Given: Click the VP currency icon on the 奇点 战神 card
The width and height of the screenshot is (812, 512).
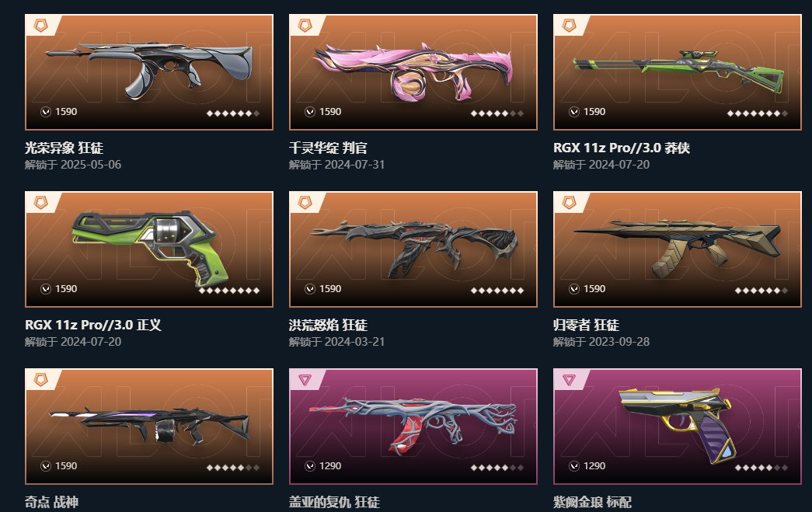Looking at the screenshot, I should pos(46,466).
